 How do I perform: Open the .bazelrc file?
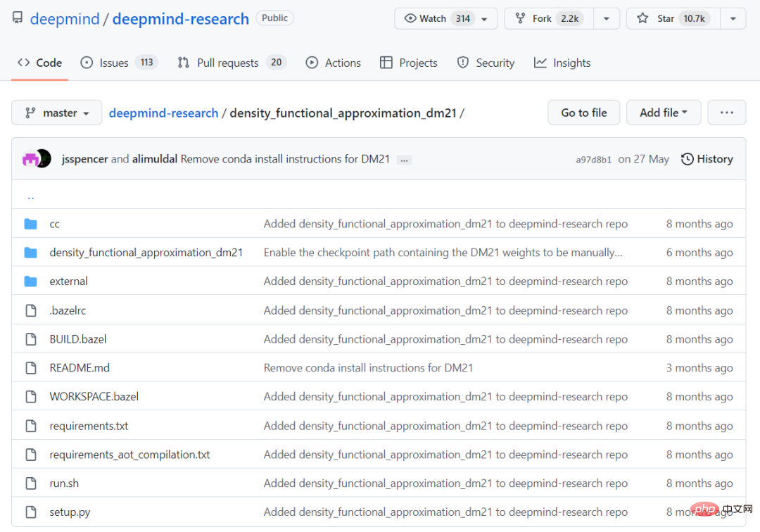(68, 310)
